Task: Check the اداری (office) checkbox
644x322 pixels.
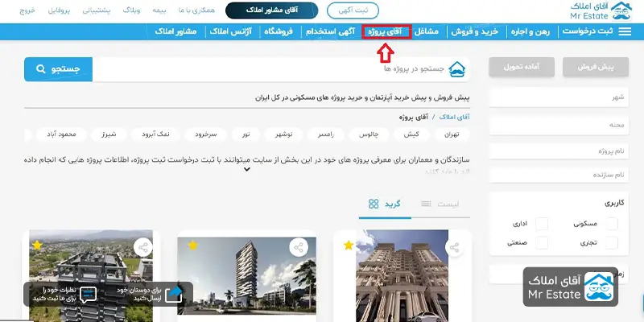Action: (542, 223)
